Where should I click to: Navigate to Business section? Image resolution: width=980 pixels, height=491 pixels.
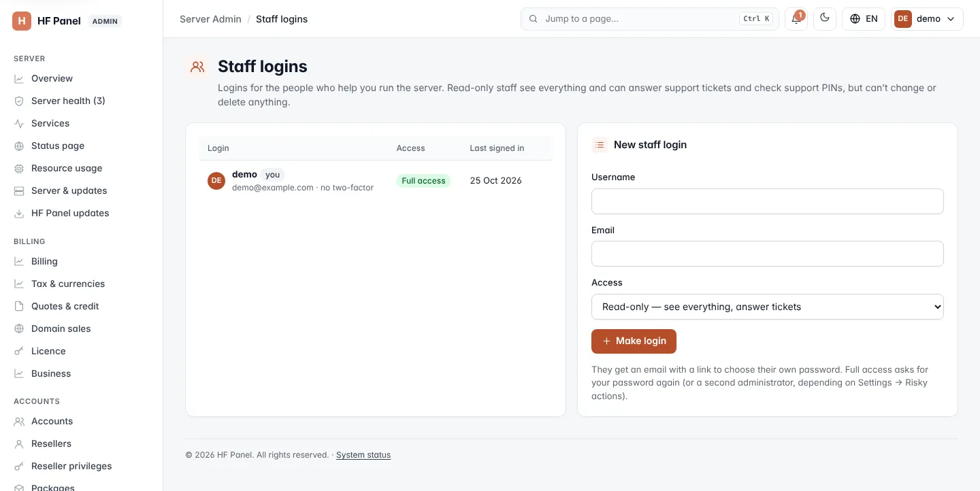click(x=51, y=373)
